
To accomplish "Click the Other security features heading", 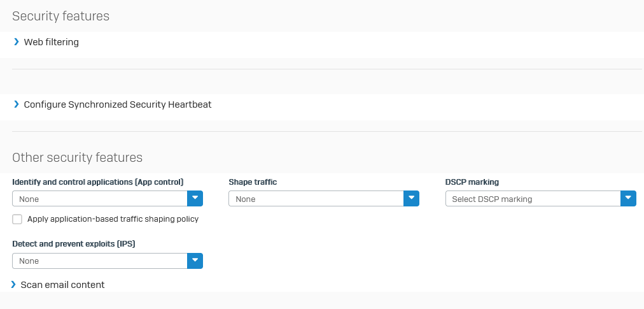I will (77, 157).
